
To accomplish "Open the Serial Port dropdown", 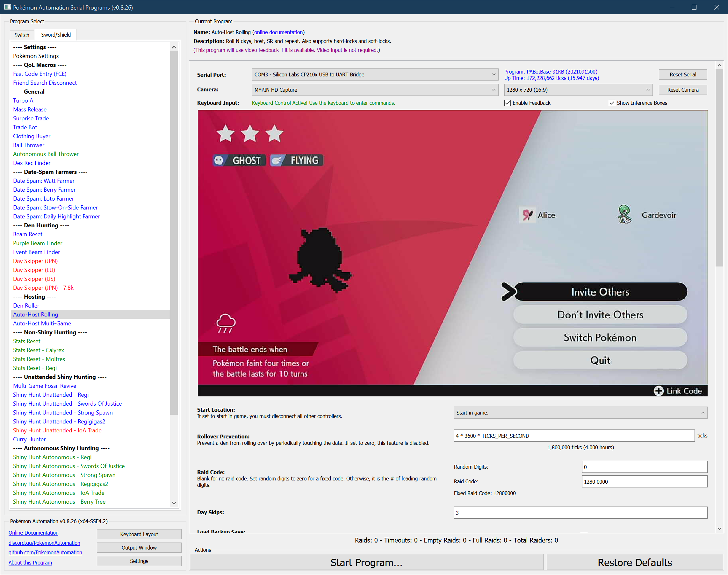I will click(375, 75).
